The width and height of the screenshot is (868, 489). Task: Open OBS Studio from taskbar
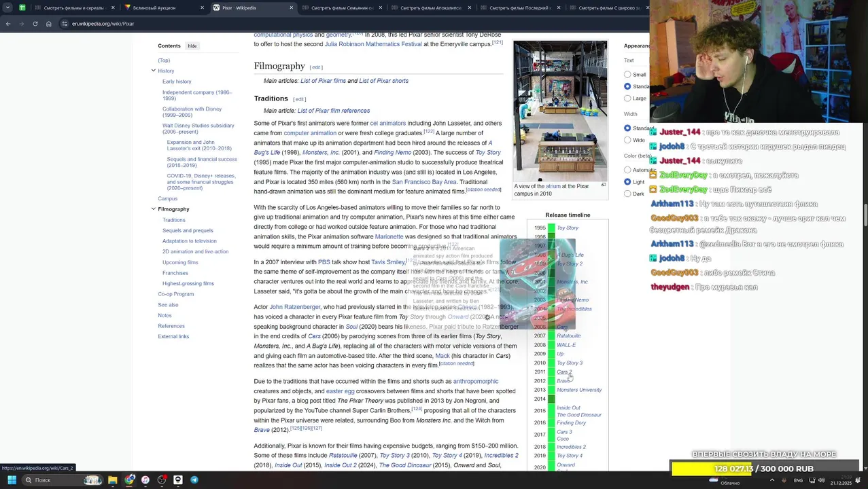pyautogui.click(x=162, y=480)
